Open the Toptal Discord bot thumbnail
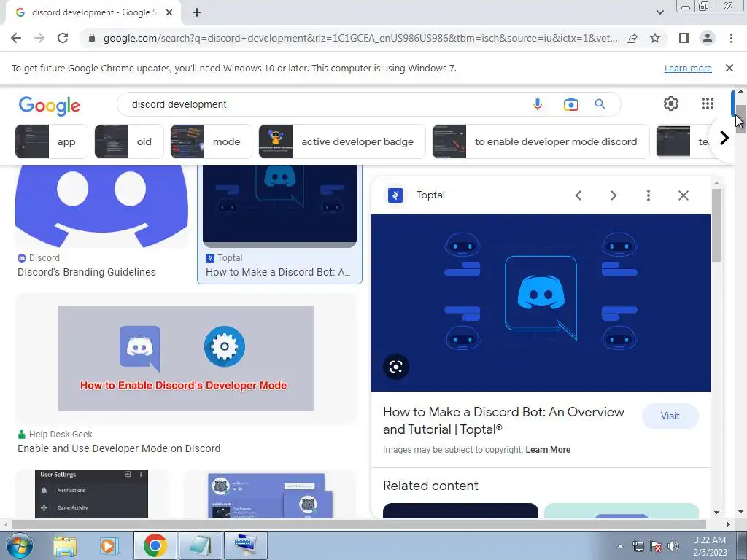Viewport: 747px width, 560px height. [x=279, y=206]
